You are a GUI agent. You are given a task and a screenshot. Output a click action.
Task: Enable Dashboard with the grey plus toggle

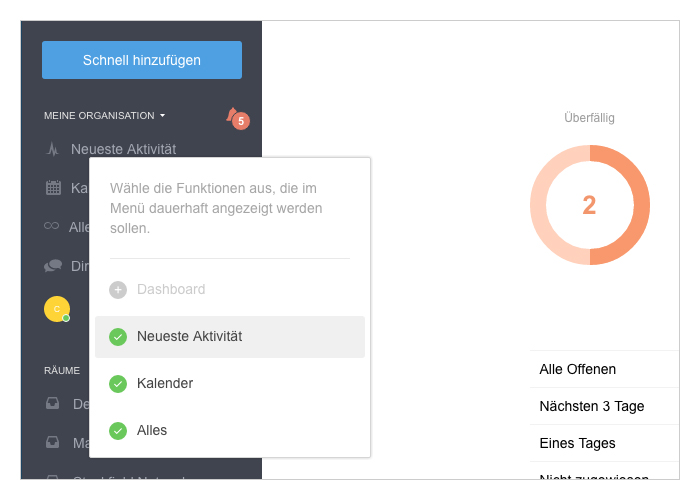pos(118,290)
